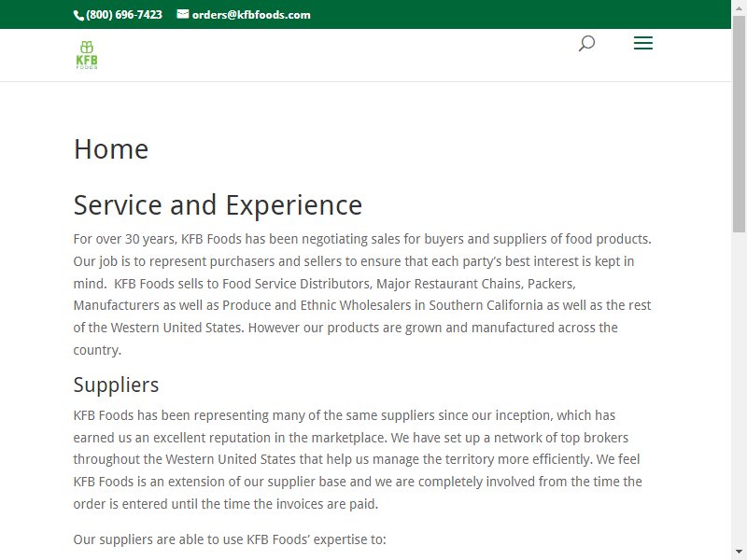Click the text "Our suppliers are able to use"
The image size is (747, 560).
[x=158, y=539]
